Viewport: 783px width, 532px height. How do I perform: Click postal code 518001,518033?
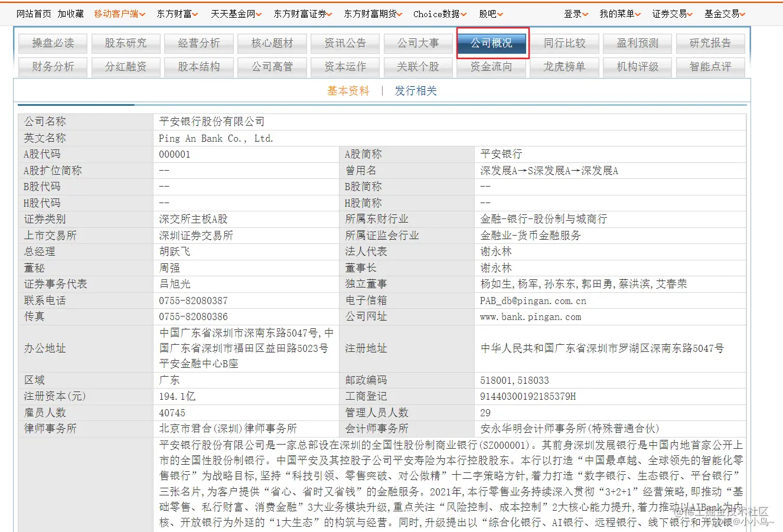[514, 380]
